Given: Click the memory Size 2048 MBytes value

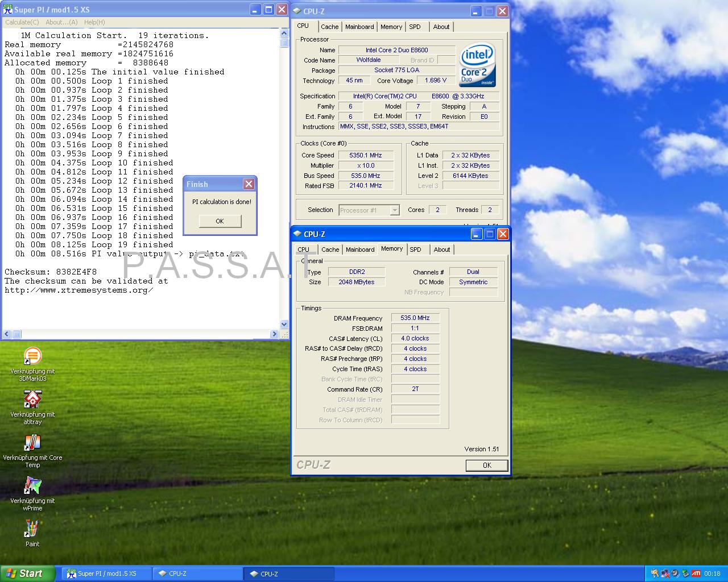Looking at the screenshot, I should click(356, 282).
